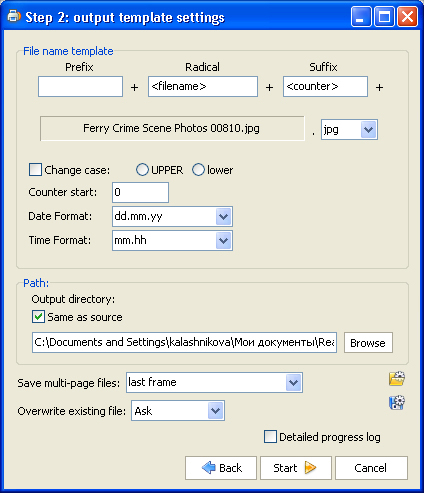Click the load settings folder-gear icon
This screenshot has height=493, width=424.
397,379
